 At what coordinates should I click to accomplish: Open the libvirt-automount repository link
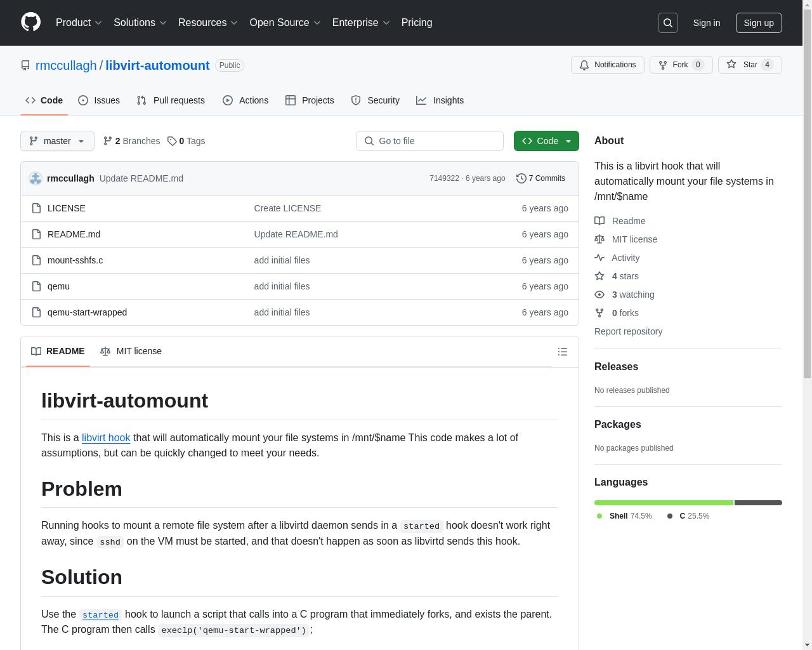[157, 65]
